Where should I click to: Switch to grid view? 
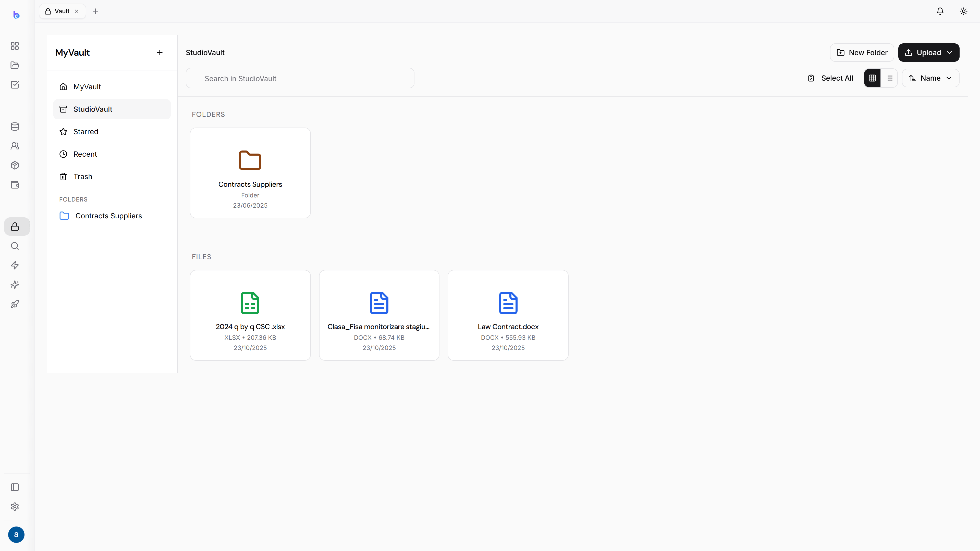click(x=872, y=78)
